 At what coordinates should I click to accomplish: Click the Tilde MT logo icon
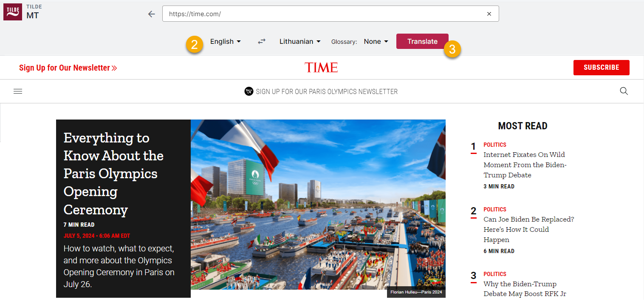(x=13, y=12)
